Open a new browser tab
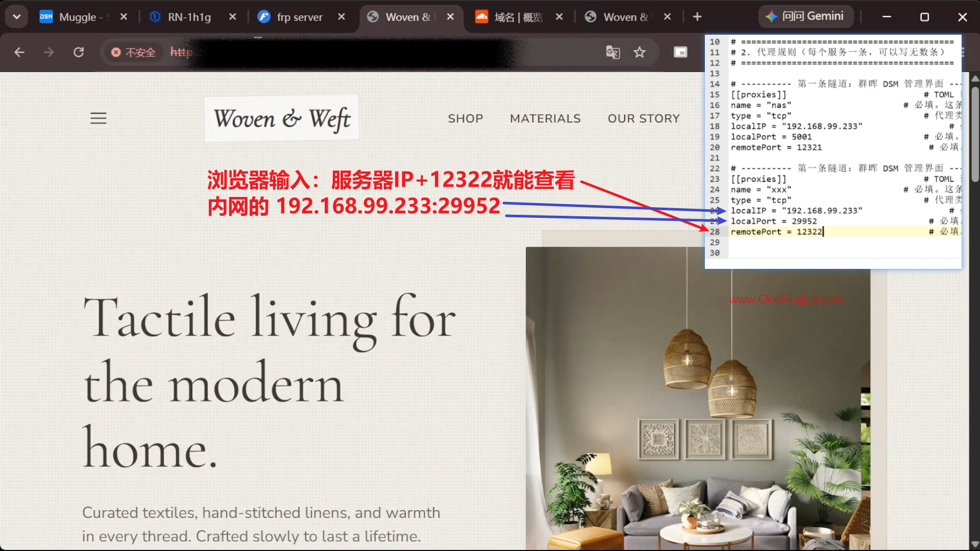 (x=697, y=17)
